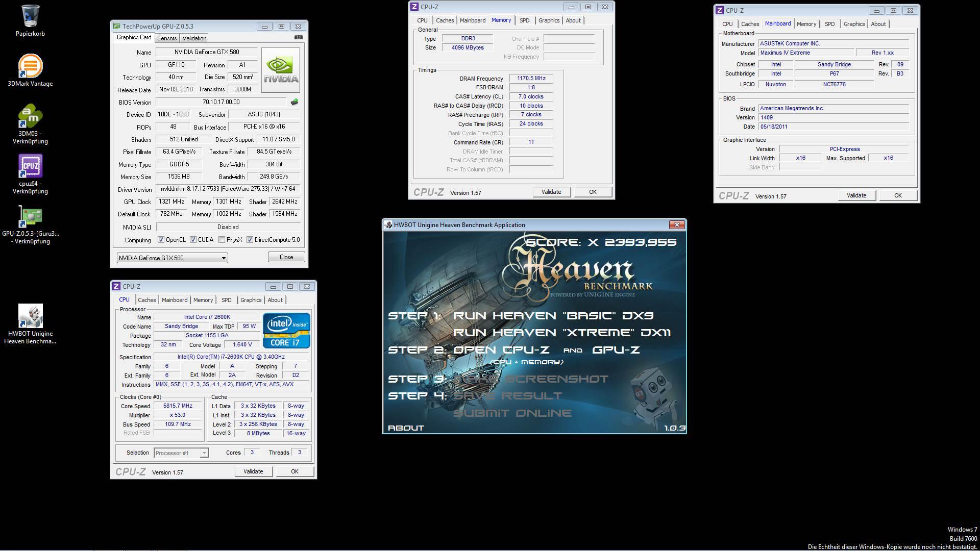The image size is (980, 551).
Task: Enable the PhysX checkbox
Action: pyautogui.click(x=222, y=240)
